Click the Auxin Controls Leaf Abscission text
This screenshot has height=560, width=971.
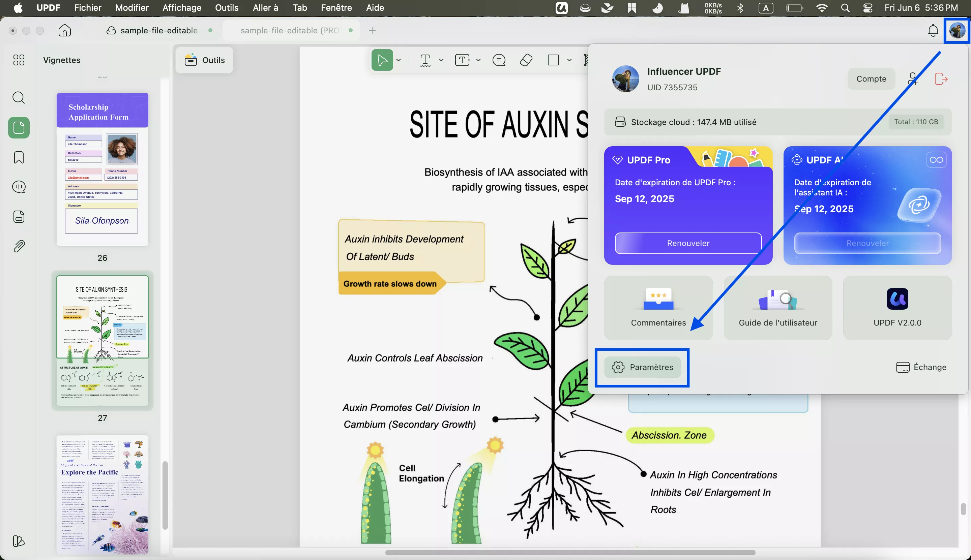pos(415,358)
